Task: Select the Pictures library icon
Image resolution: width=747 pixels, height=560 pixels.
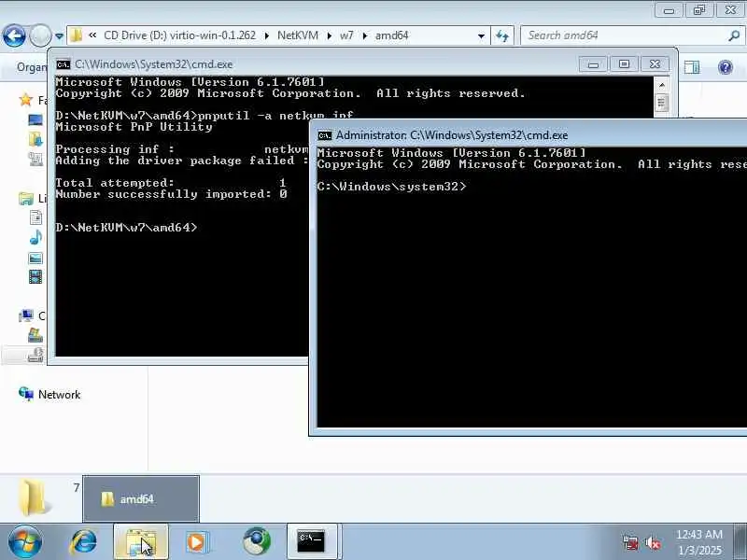Action: [x=35, y=259]
